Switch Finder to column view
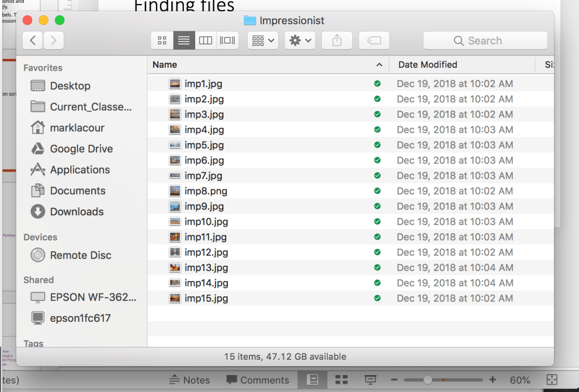Image resolution: width=579 pixels, height=392 pixels. pyautogui.click(x=206, y=41)
